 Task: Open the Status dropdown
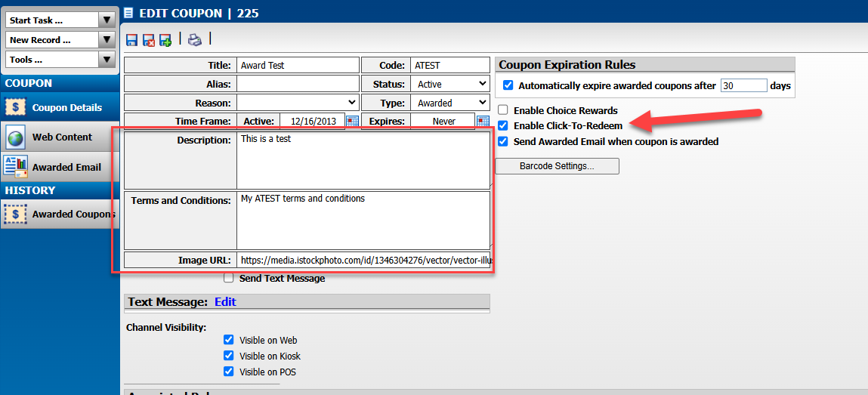(x=451, y=84)
